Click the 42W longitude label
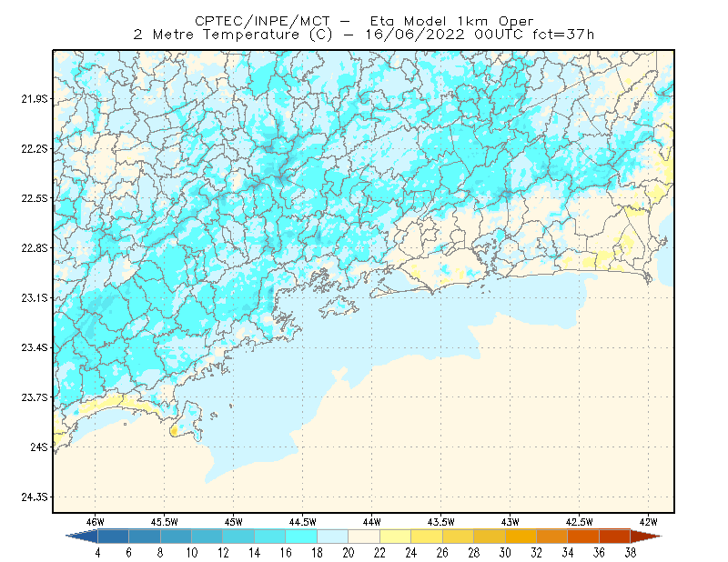The image size is (728, 562). coord(649,522)
